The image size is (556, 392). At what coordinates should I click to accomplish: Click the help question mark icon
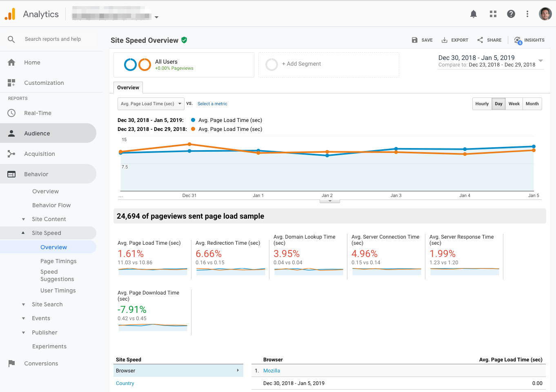point(511,14)
